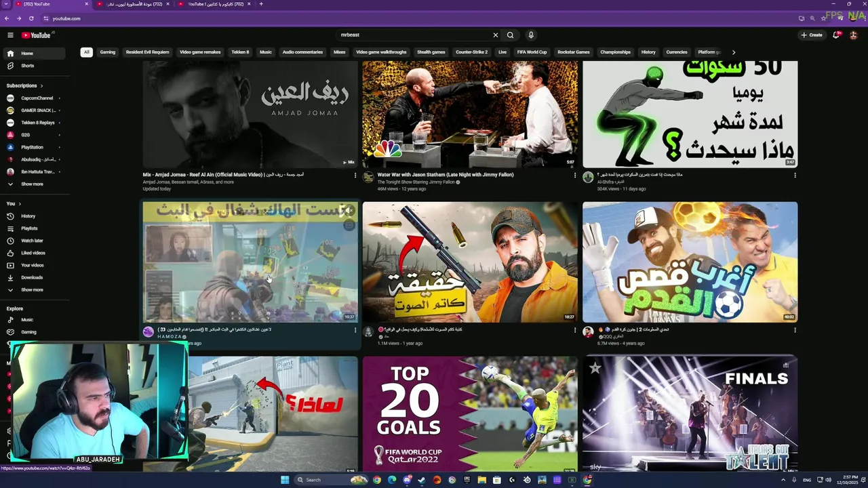The height and width of the screenshot is (488, 868).
Task: Select the FIFA World Cup chip
Action: [x=532, y=52]
